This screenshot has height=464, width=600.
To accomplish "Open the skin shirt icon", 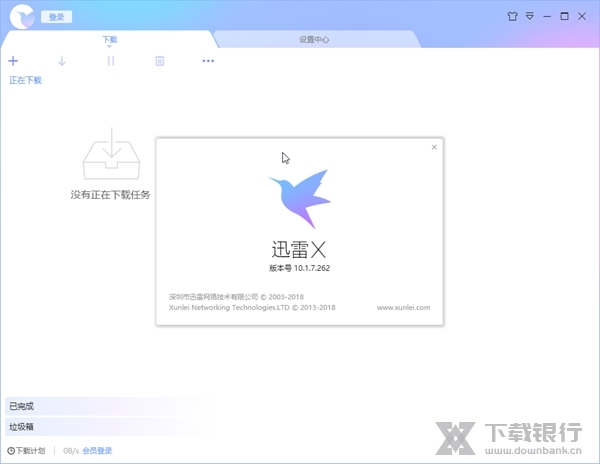I will click(x=512, y=16).
